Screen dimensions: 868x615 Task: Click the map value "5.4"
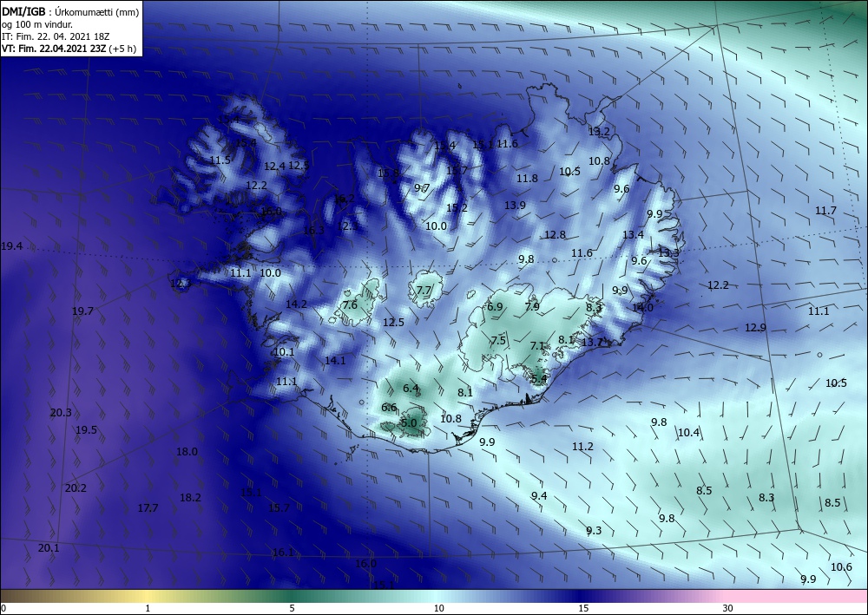(539, 379)
